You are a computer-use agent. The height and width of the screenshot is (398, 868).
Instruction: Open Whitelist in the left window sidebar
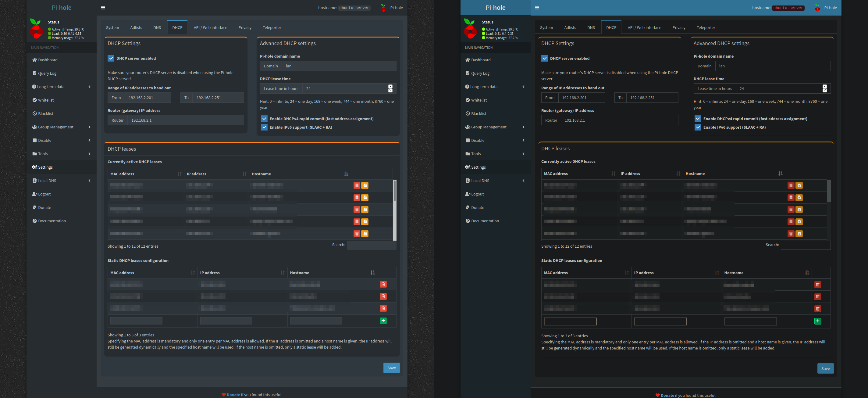point(43,100)
